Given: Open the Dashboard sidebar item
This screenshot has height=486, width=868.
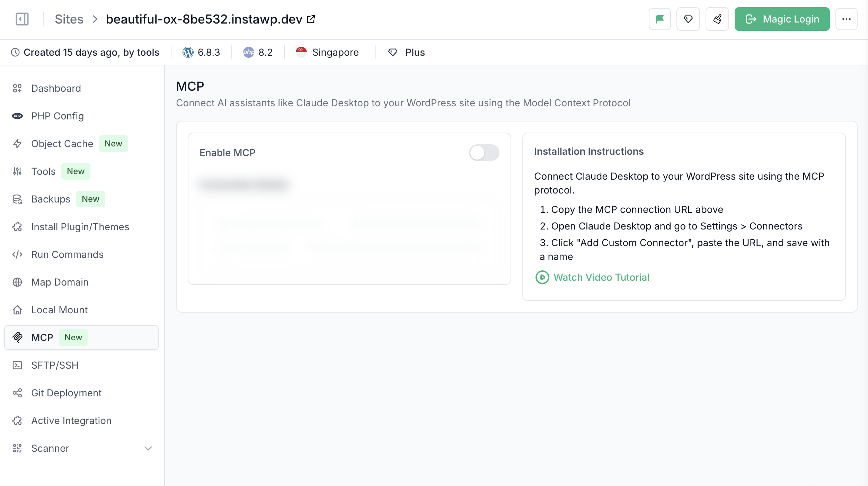Looking at the screenshot, I should pyautogui.click(x=56, y=88).
